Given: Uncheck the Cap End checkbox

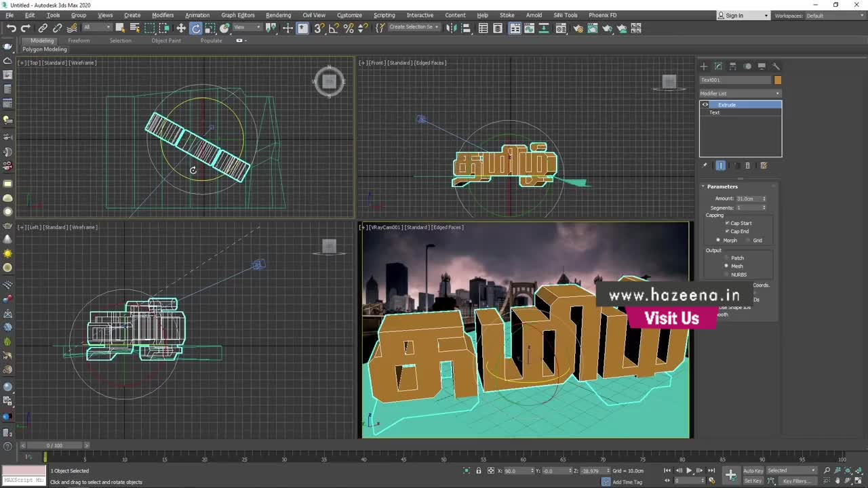Looking at the screenshot, I should (x=727, y=231).
